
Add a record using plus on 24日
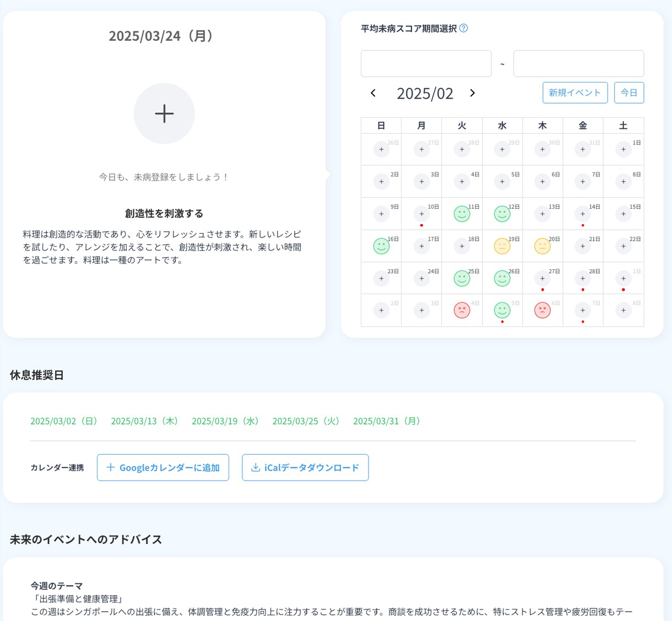[x=421, y=279]
